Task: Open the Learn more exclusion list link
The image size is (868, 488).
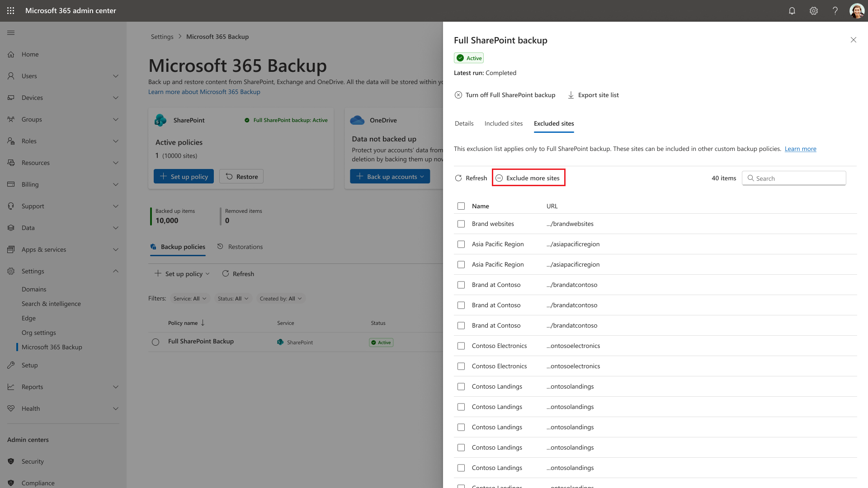Action: coord(800,149)
